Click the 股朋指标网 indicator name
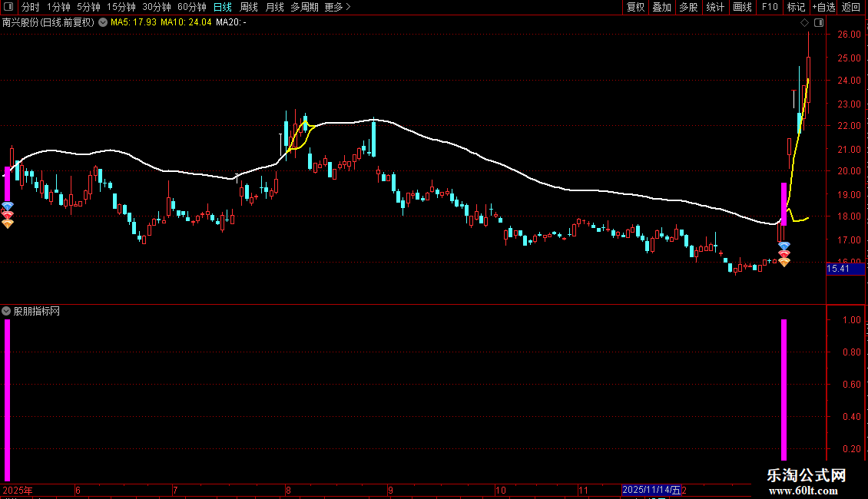868x499 pixels. point(37,312)
